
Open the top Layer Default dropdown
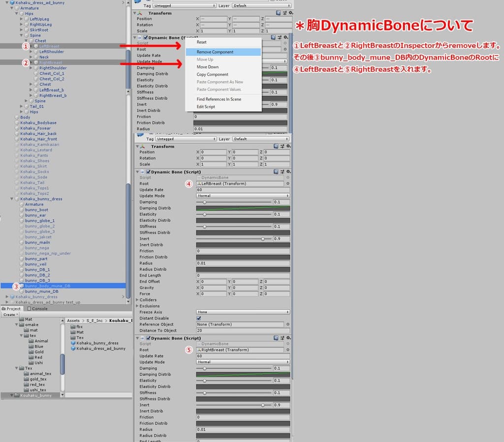[x=261, y=6]
